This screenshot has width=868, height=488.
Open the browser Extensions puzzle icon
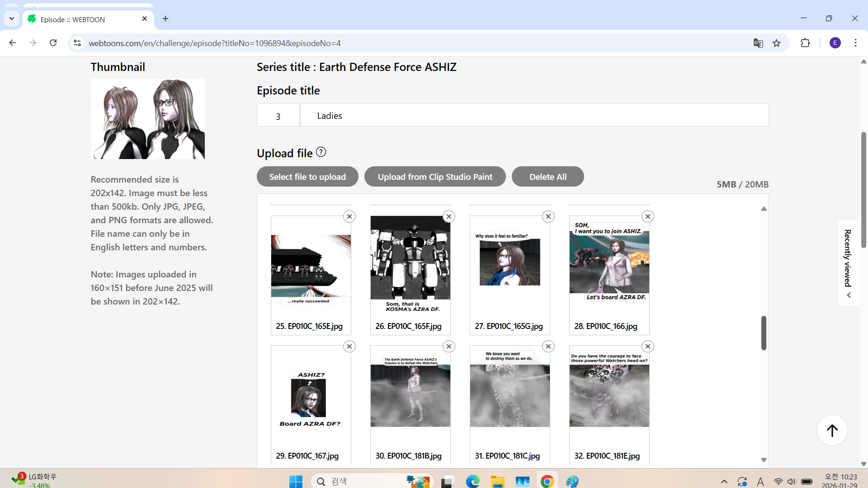pyautogui.click(x=805, y=43)
